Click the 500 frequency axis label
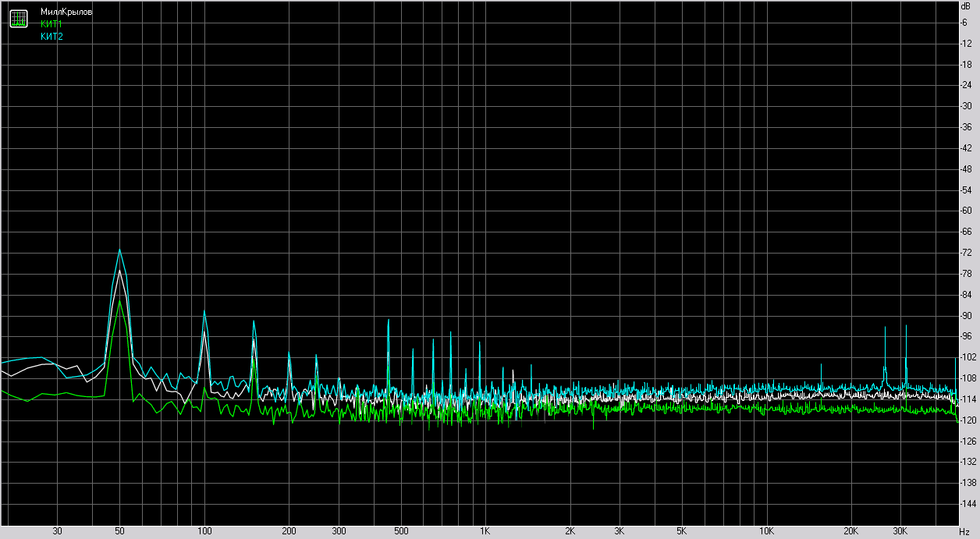This screenshot has height=539, width=980. click(x=401, y=532)
